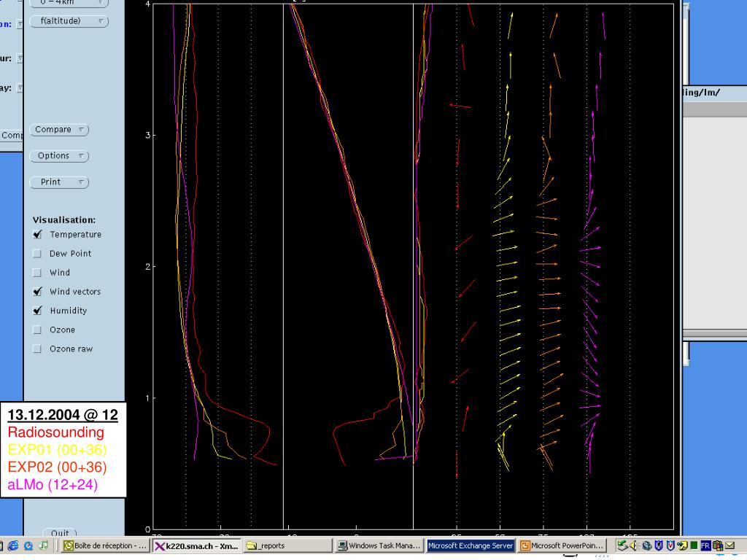Enable the Wind visualisation checkbox
The width and height of the screenshot is (747, 560).
(36, 273)
